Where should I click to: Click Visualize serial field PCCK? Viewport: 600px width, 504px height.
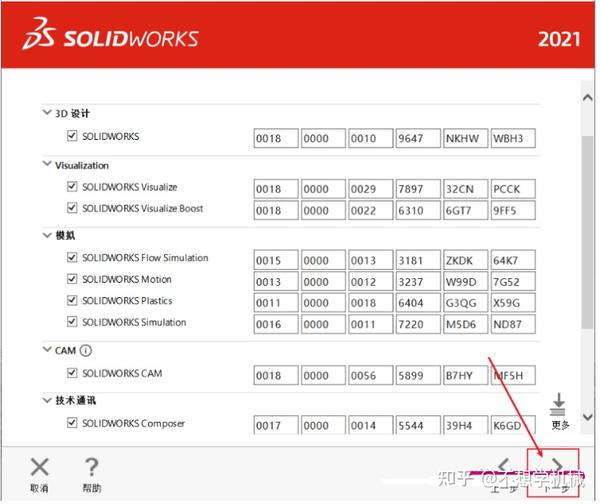[513, 189]
